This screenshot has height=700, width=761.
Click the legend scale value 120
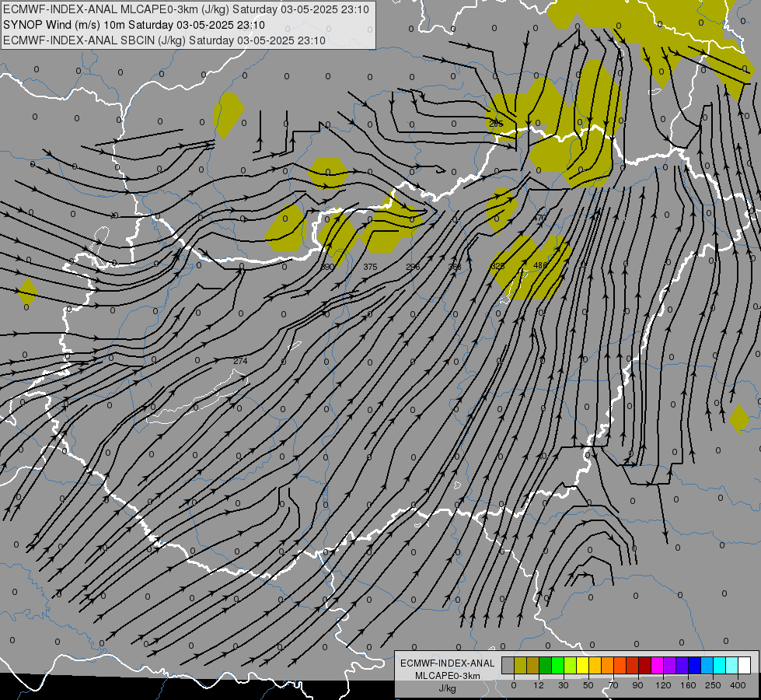[663, 685]
